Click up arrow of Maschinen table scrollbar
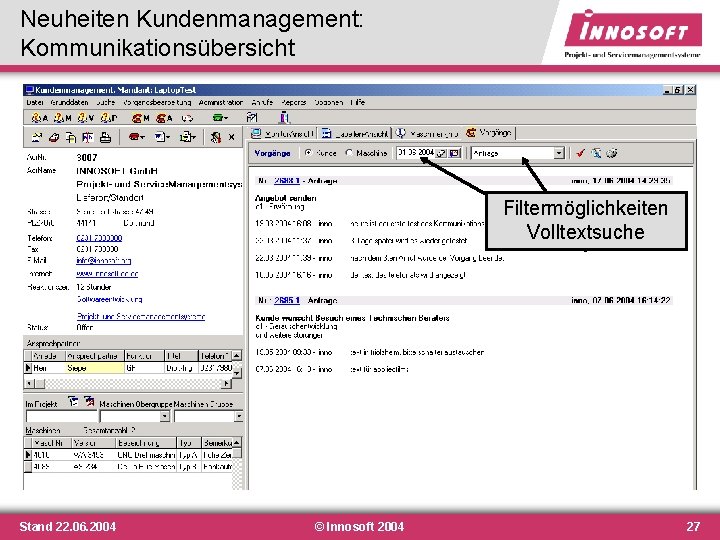 [x=236, y=443]
